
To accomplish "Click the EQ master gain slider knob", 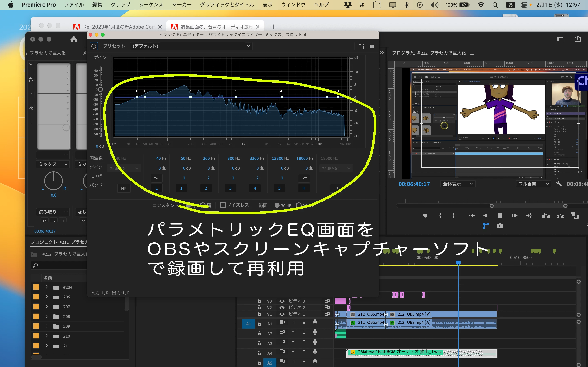I will pyautogui.click(x=100, y=89).
